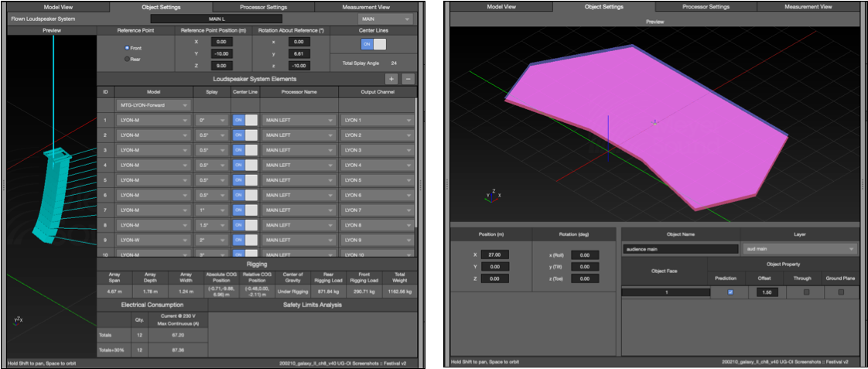Open the LYON 6 output channel dropdown
The width and height of the screenshot is (868, 369).
[377, 195]
